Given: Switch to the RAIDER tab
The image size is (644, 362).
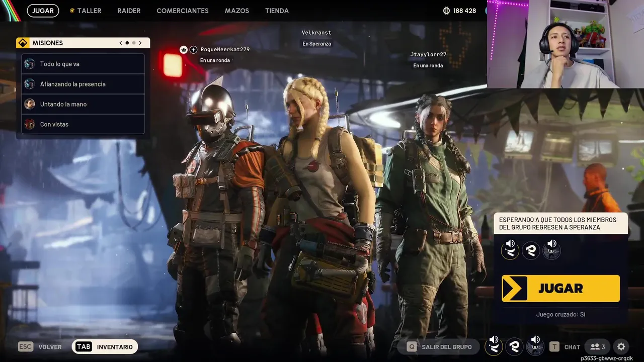Looking at the screenshot, I should pyautogui.click(x=129, y=11).
